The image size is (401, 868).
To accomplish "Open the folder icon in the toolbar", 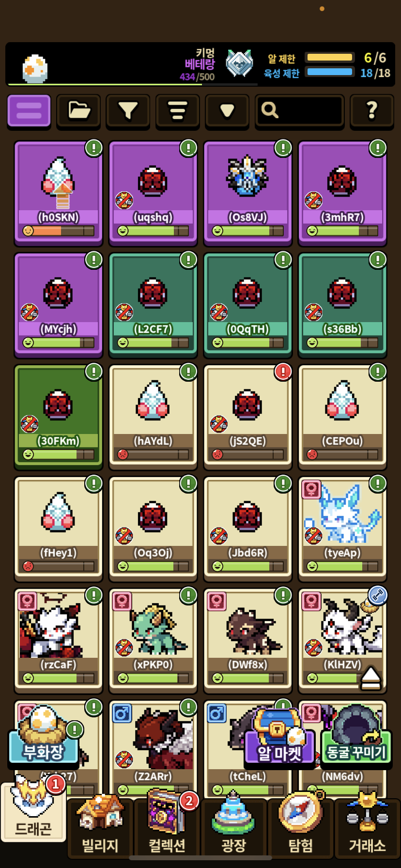I will tap(78, 111).
